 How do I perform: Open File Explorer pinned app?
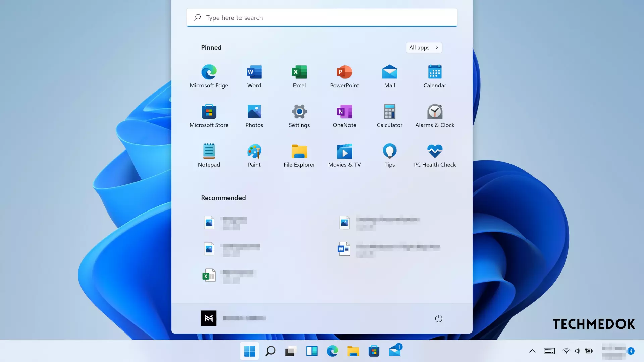299,156
